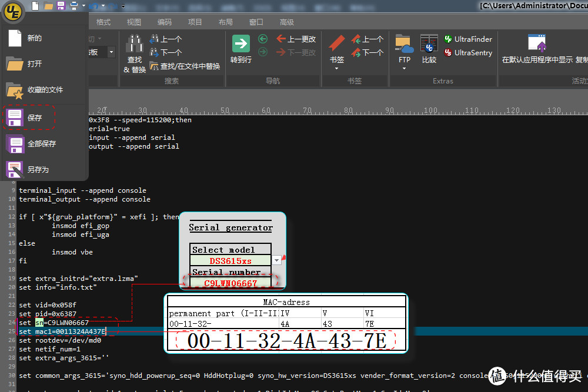
Task: Click purple save disk icon in quick access toolbar
Action: (61, 6)
